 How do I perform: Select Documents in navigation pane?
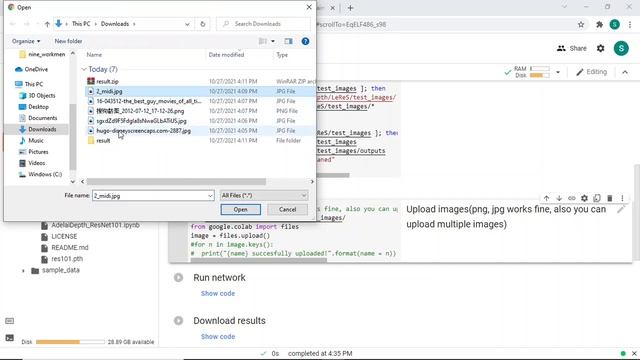point(38,118)
